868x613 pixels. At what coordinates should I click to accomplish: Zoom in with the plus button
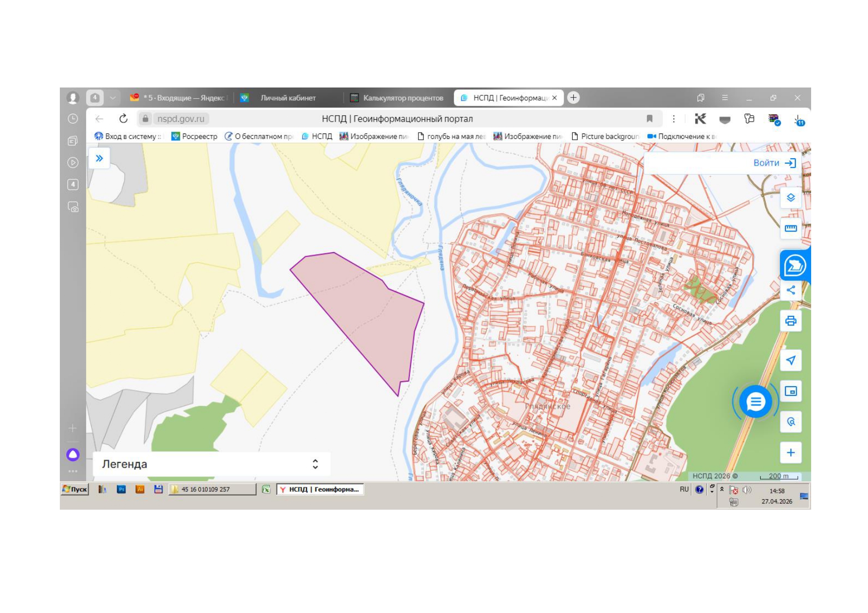790,452
